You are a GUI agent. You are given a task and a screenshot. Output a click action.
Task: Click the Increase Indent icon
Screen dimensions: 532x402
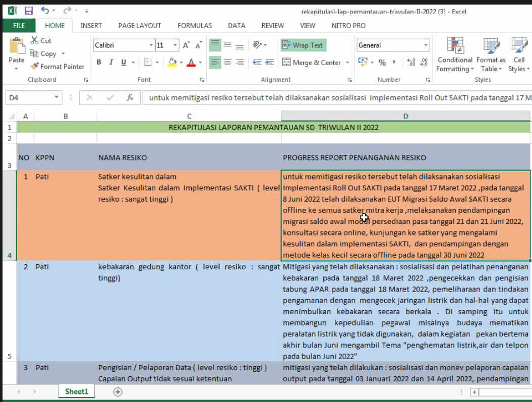tap(270, 62)
